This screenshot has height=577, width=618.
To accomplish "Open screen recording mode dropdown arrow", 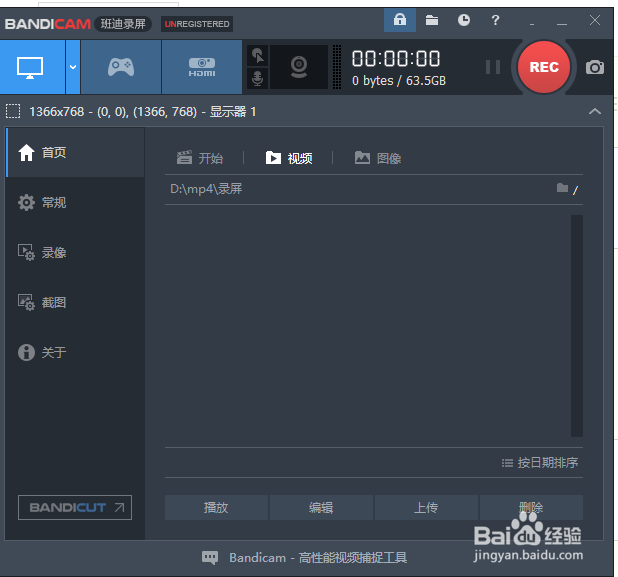I will 73,67.
